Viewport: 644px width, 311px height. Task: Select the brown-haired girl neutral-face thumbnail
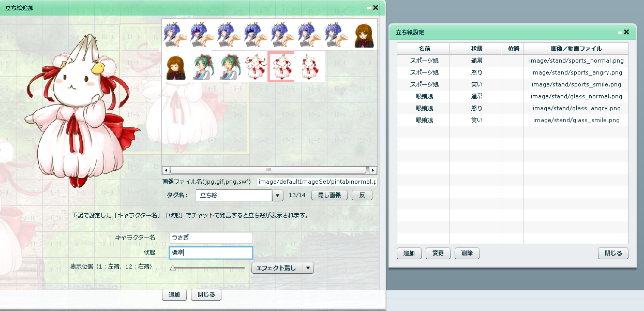(x=364, y=36)
